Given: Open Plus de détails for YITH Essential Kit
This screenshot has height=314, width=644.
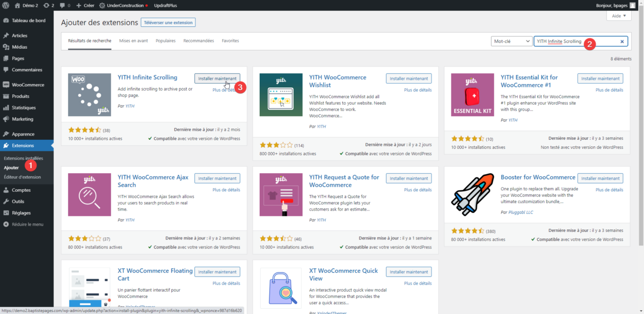Looking at the screenshot, I should pos(609,90).
